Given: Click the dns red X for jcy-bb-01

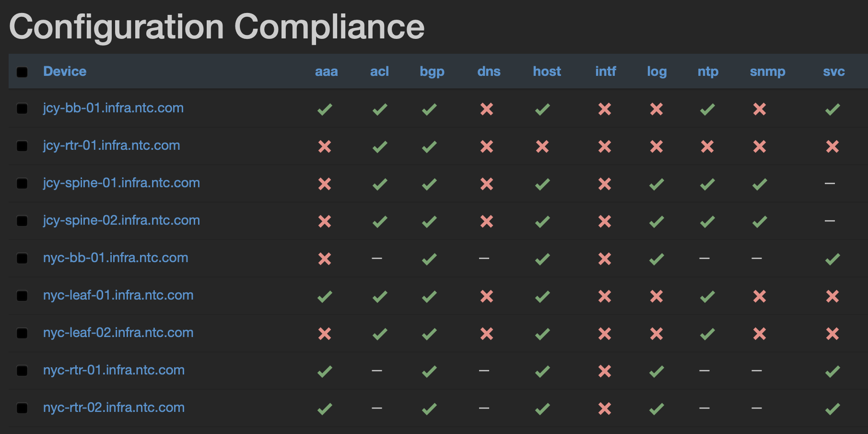Looking at the screenshot, I should tap(487, 109).
